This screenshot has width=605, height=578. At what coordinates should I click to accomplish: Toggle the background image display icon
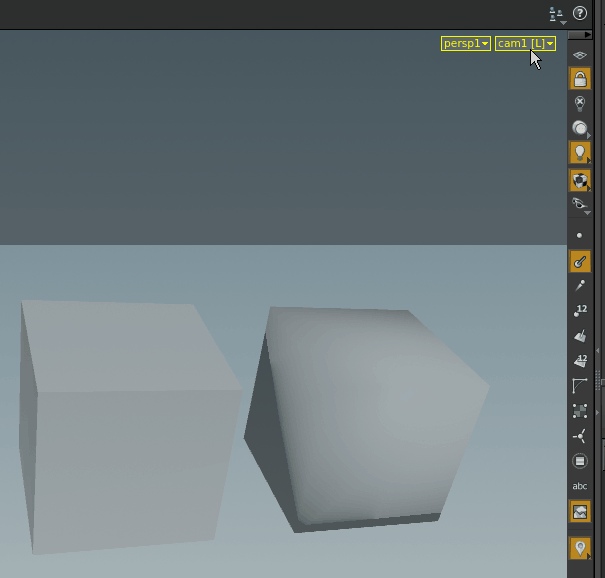580,511
